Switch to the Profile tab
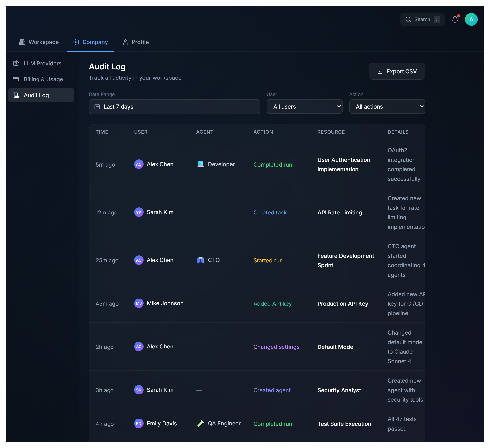 (x=136, y=42)
